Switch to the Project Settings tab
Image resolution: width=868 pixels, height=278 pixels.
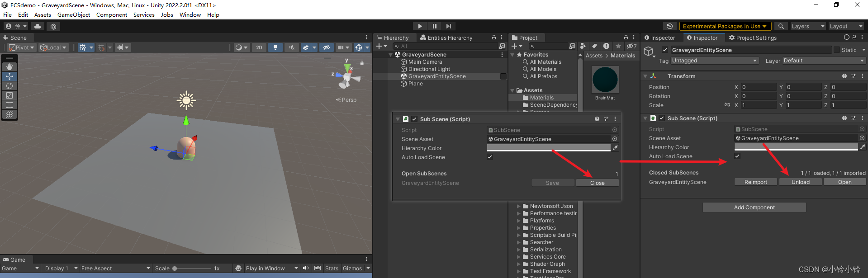pos(753,38)
